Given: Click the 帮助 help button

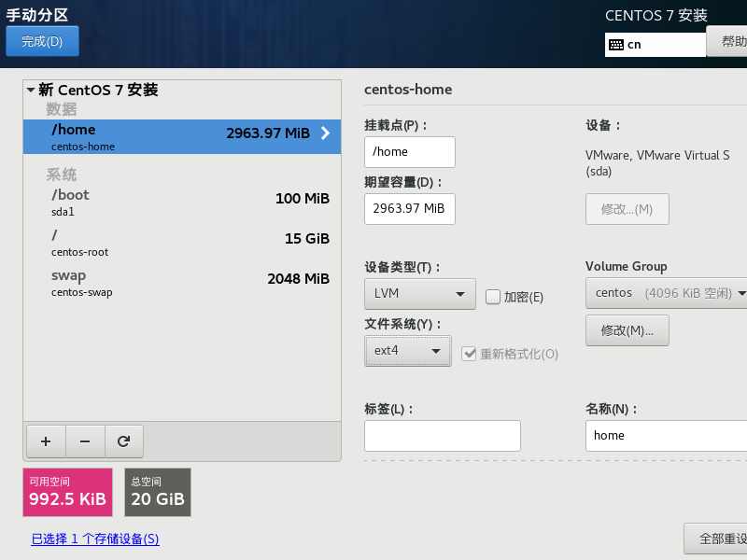Looking at the screenshot, I should coord(727,41).
